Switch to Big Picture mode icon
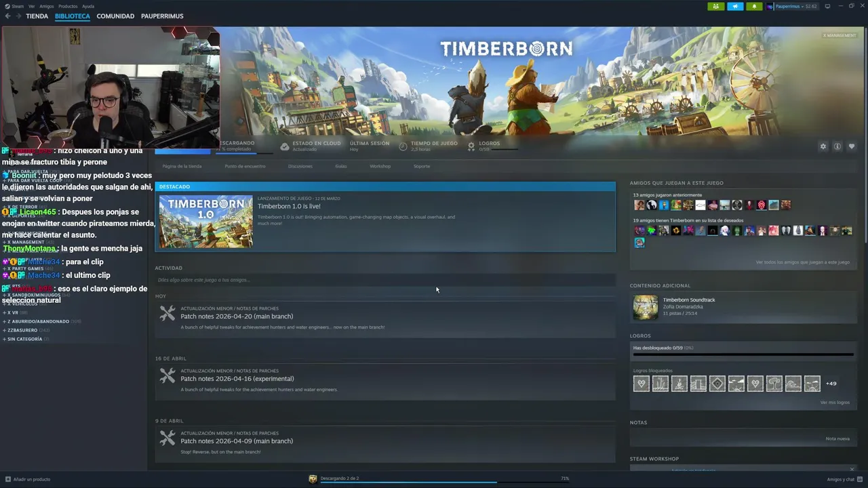This screenshot has height=488, width=868. coord(827,6)
